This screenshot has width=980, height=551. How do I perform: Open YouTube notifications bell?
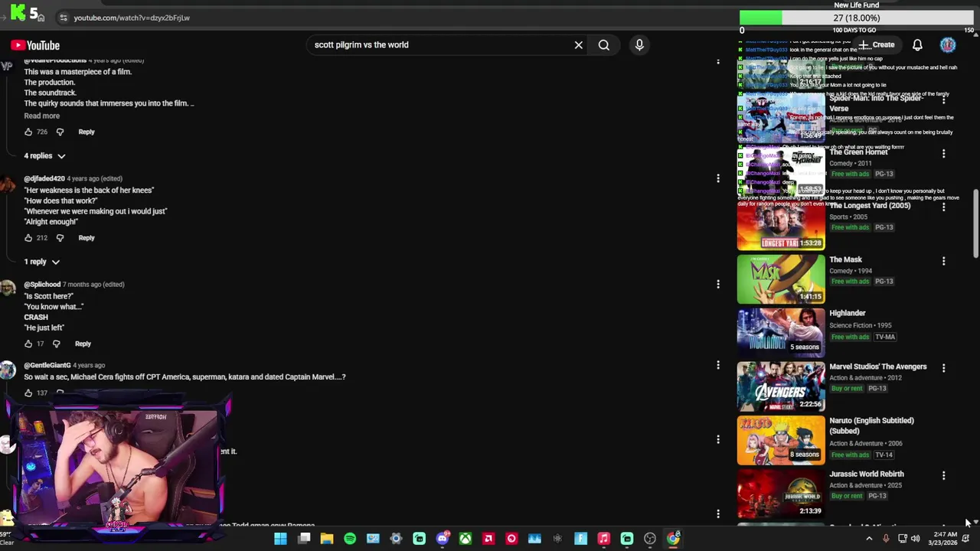click(x=917, y=45)
